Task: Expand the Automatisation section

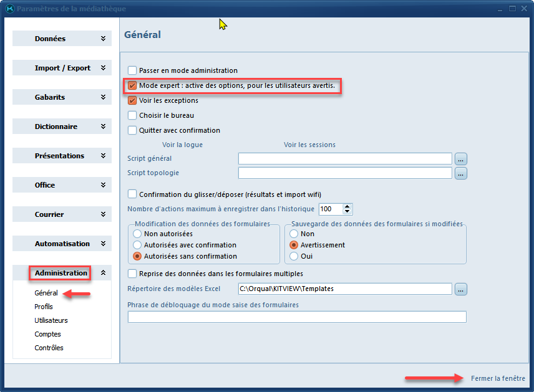Action: tap(62, 244)
